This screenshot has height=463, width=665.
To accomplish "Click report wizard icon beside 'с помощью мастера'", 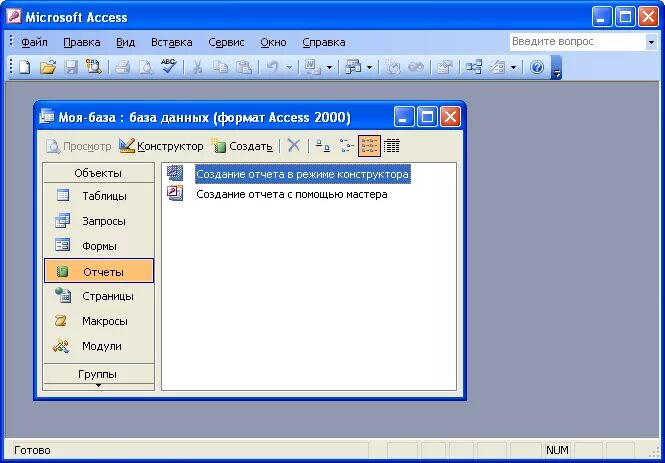I will click(x=175, y=193).
